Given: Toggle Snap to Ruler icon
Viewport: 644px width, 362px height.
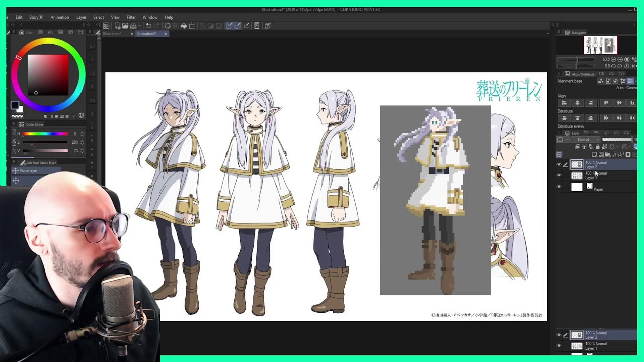Looking at the screenshot, I should tap(229, 26).
